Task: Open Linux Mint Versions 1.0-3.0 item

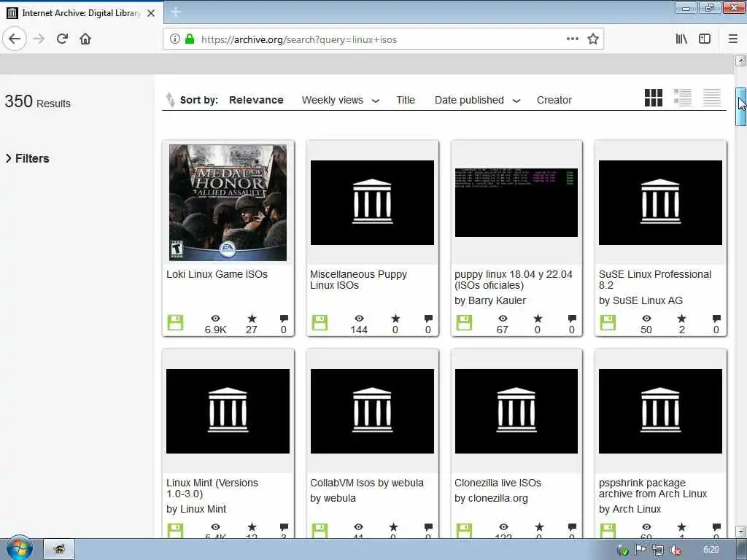Action: [212, 488]
